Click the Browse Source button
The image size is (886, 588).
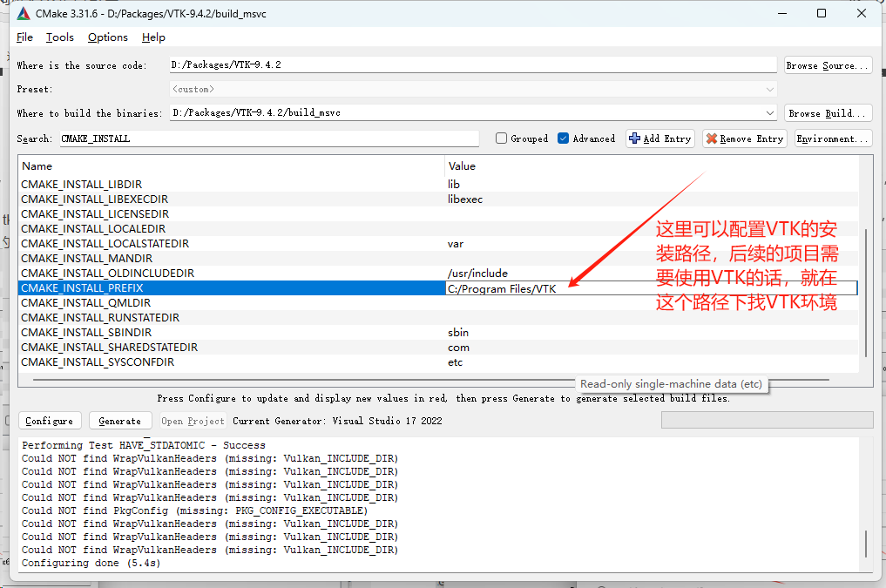point(828,65)
